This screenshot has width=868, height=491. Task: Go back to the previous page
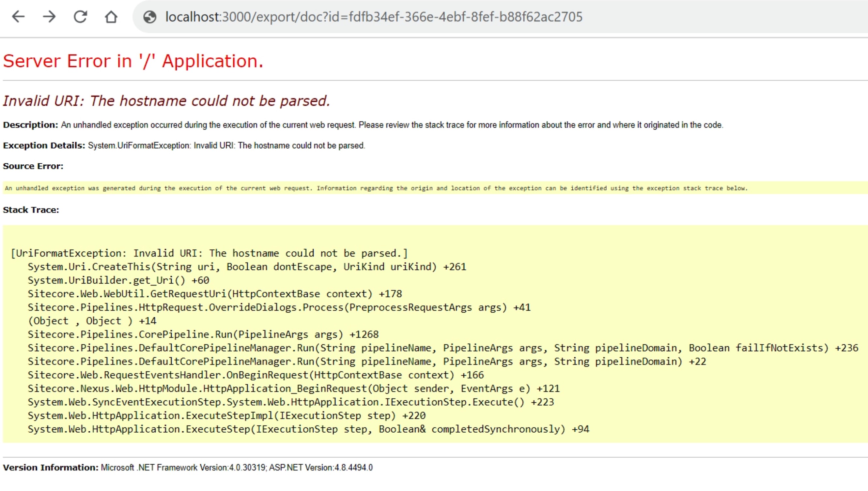(18, 17)
